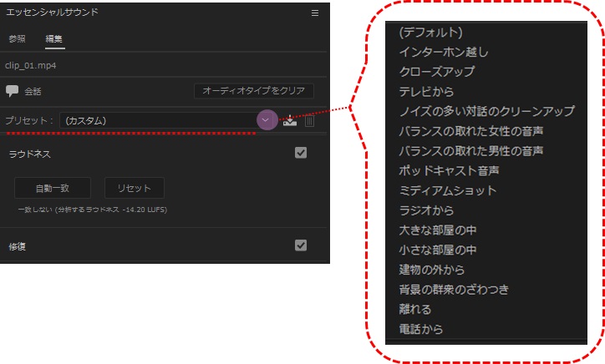
Task: Click the 会話 speech bubble icon
Action: [x=12, y=91]
